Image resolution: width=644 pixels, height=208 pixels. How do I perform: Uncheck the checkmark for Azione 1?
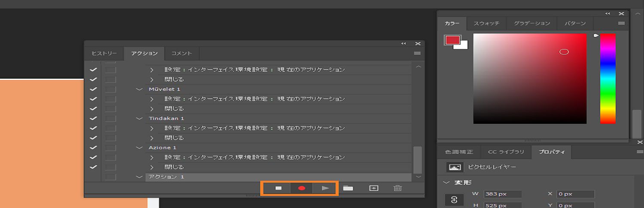(93, 147)
